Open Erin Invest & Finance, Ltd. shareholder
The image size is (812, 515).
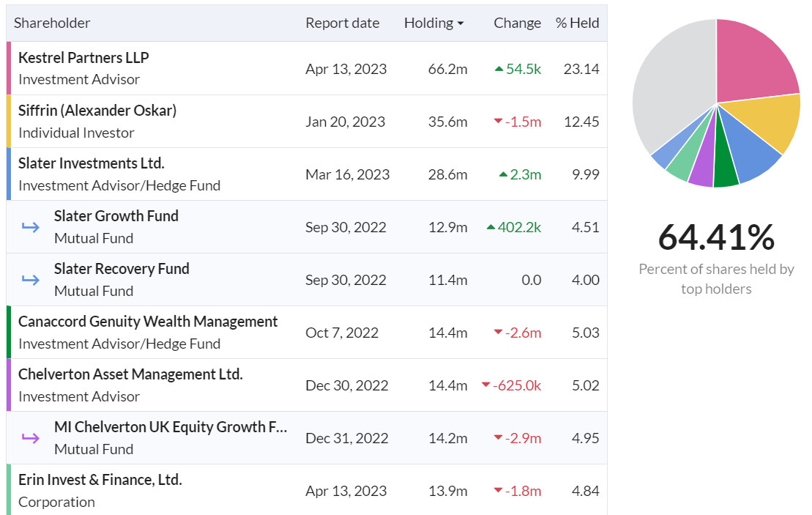(100, 480)
